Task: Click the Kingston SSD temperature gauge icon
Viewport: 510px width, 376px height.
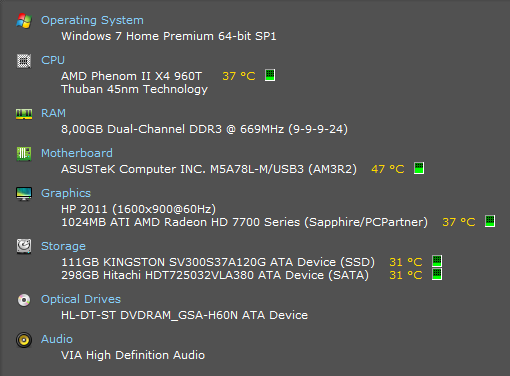Action: (437, 261)
